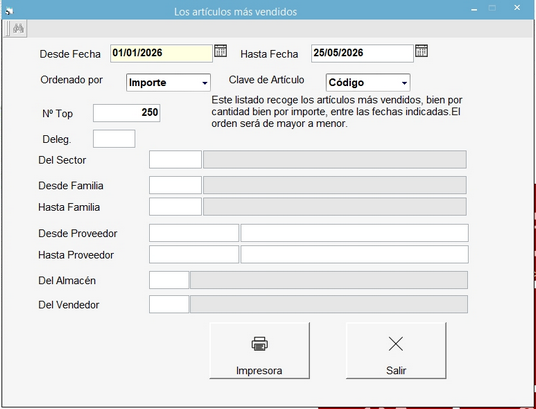Click the Nº Top number field
536x409 pixels.
coord(126,113)
